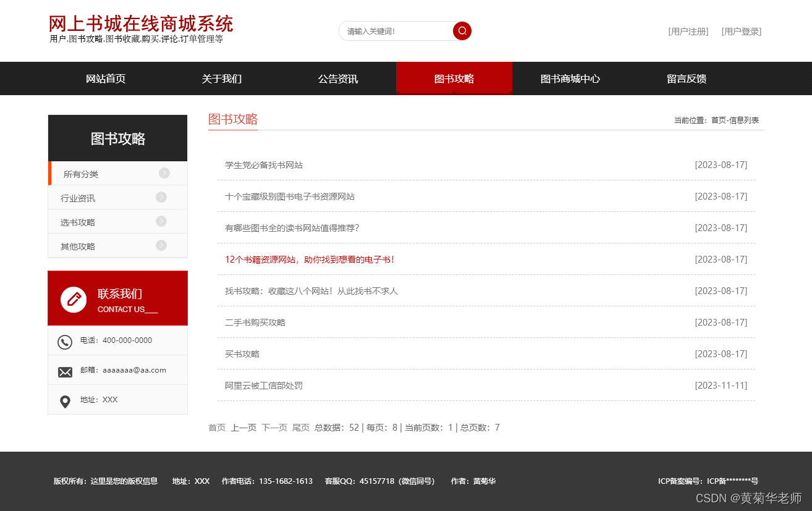Expand the 行业资讯 category chevron

coord(162,197)
